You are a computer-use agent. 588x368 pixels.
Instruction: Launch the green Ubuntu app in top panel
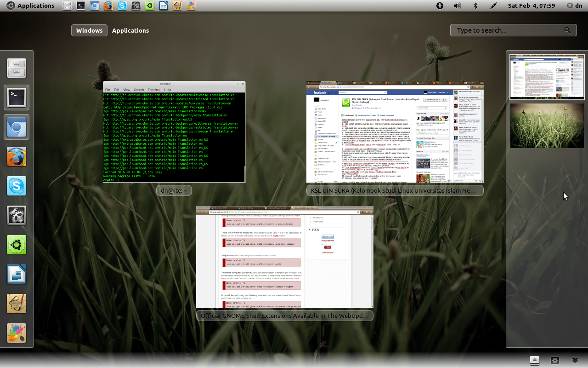(x=150, y=6)
